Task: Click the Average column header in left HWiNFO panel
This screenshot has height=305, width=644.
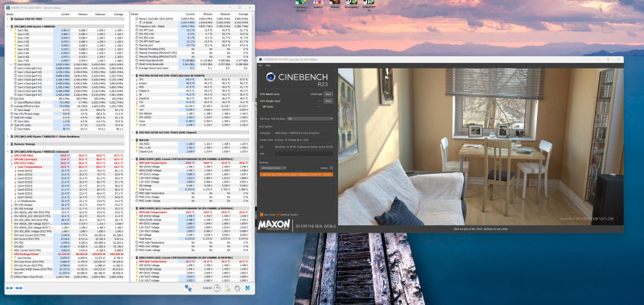Action: click(x=118, y=14)
